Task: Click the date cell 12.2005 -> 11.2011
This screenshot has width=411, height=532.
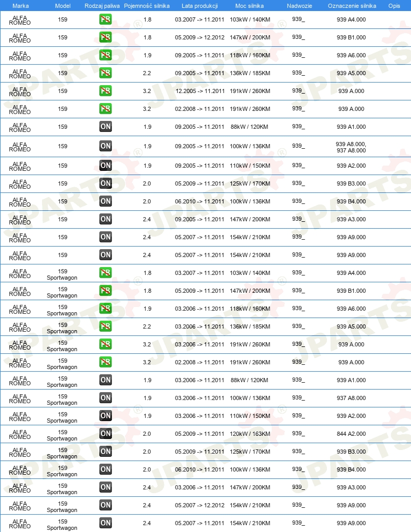Action: point(200,91)
